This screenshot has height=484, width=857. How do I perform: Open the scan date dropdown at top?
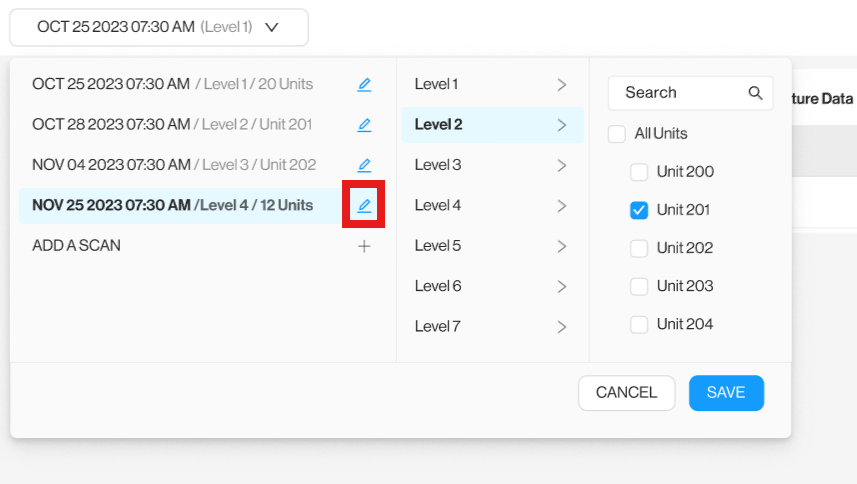(x=159, y=27)
